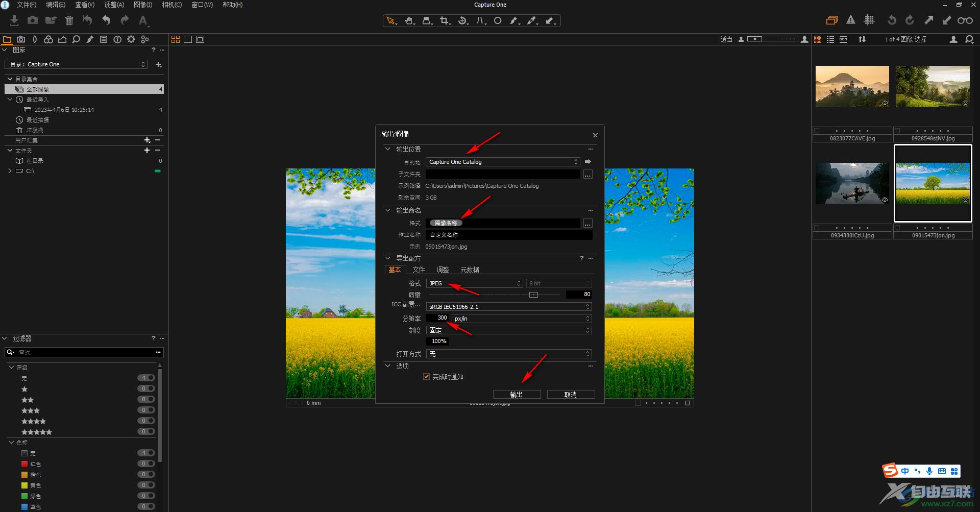Viewport: 980px width, 512px height.
Task: Click the viewer zoom slider
Action: (773, 39)
